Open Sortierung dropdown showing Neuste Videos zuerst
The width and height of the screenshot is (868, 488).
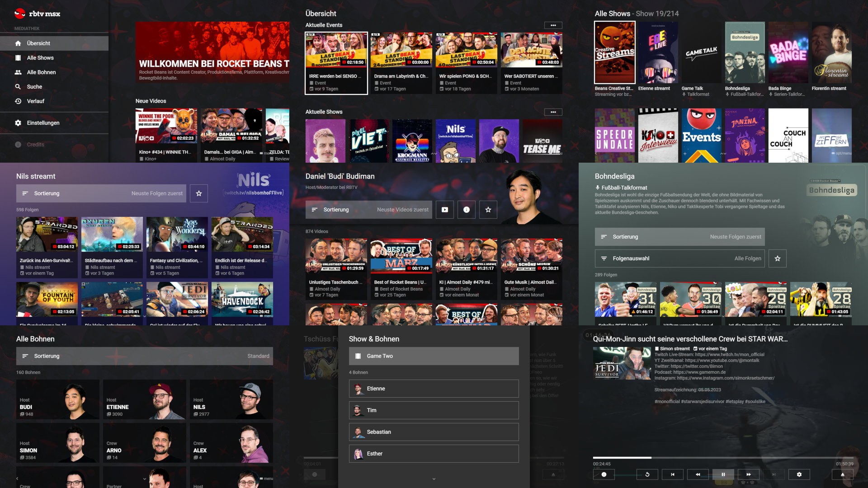coord(369,210)
